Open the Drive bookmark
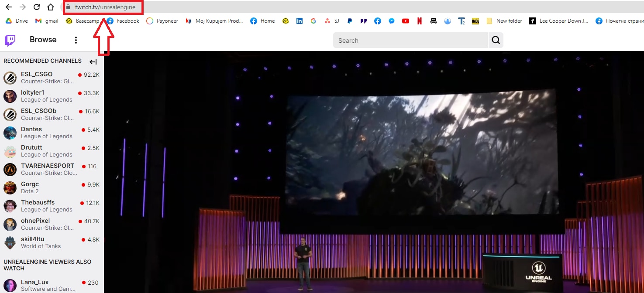This screenshot has height=293, width=644. [17, 21]
